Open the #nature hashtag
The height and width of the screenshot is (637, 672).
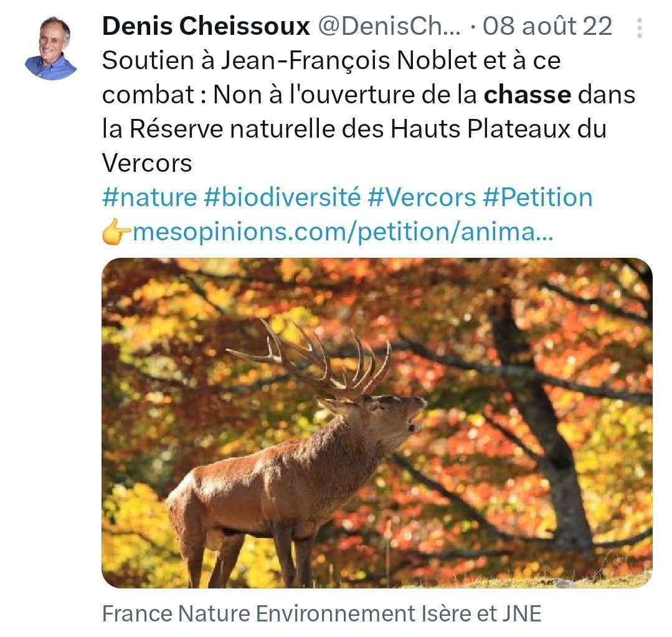(x=148, y=197)
